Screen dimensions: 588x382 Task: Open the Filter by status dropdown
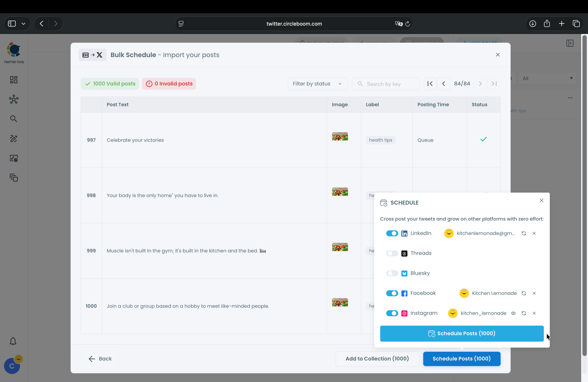[x=317, y=84]
